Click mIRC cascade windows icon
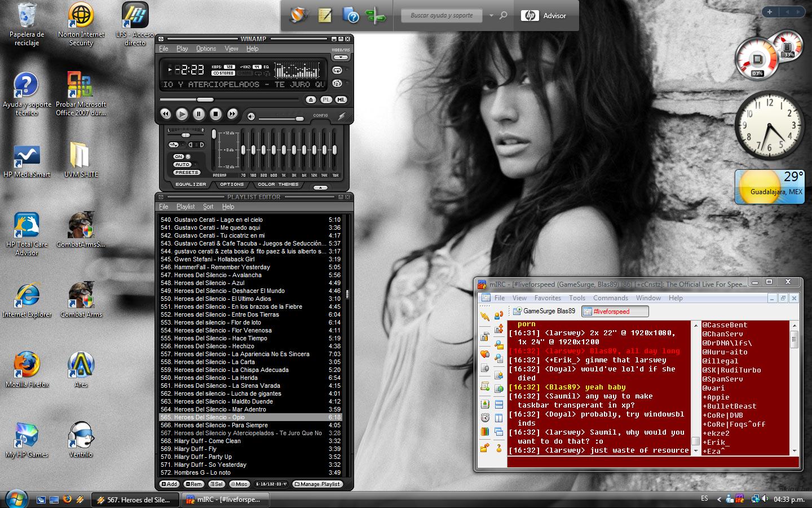 498,432
